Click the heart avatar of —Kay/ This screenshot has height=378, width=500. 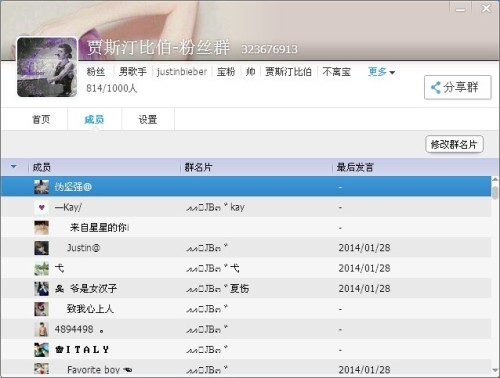41,207
